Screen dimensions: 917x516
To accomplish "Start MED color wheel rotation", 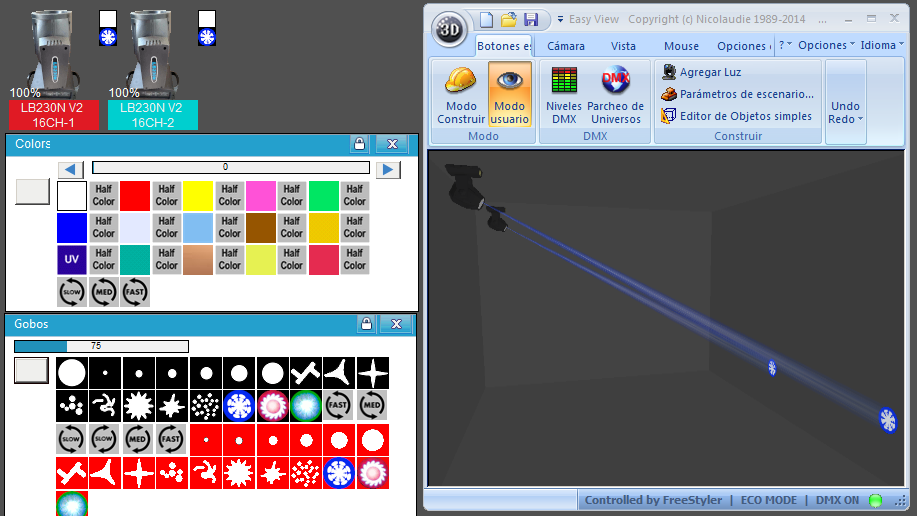I will click(x=104, y=292).
